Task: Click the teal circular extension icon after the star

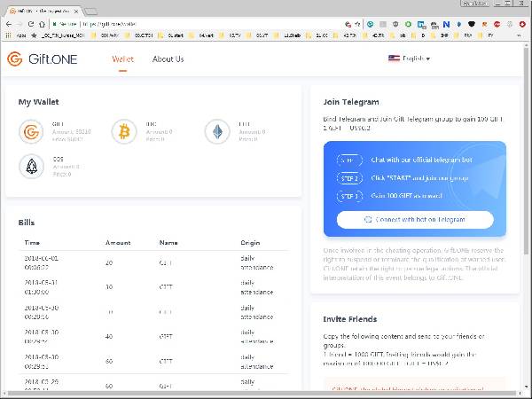Action: tap(370, 24)
